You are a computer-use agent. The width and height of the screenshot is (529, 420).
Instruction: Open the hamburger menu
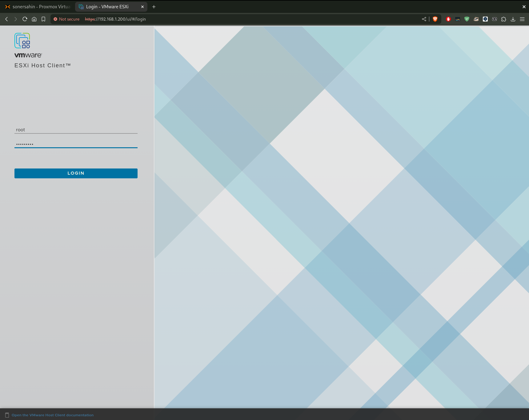click(x=522, y=19)
